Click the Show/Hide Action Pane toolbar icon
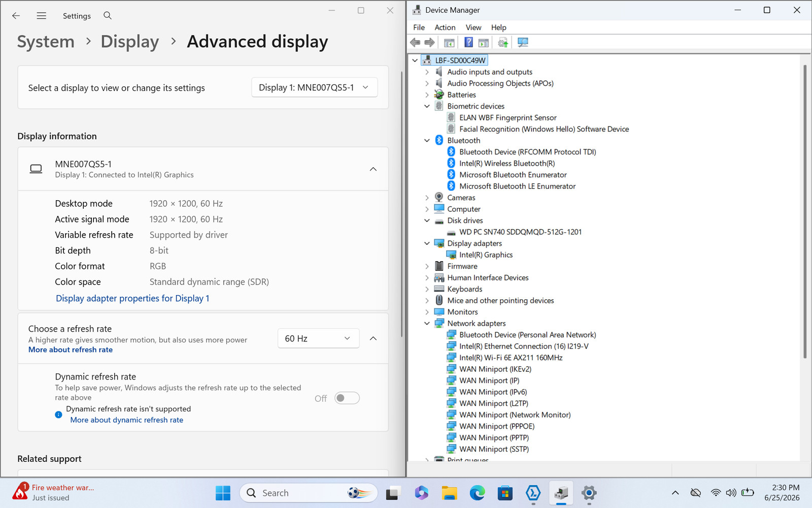812x508 pixels. tap(484, 43)
